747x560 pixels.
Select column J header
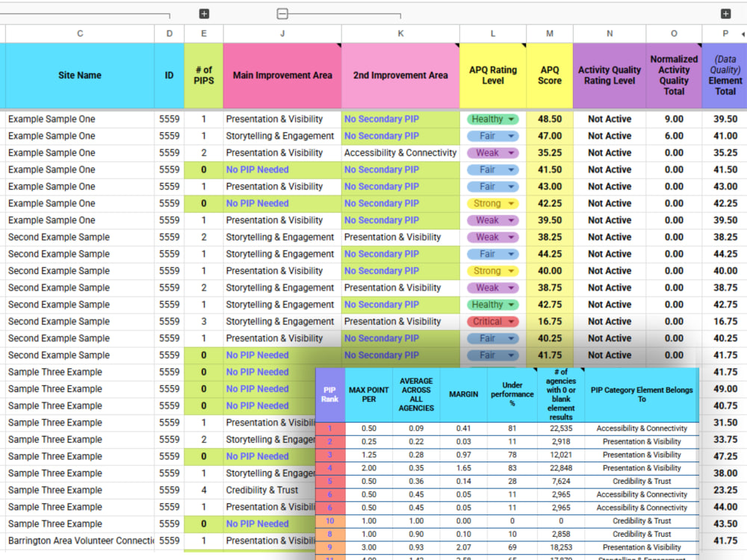pyautogui.click(x=282, y=34)
